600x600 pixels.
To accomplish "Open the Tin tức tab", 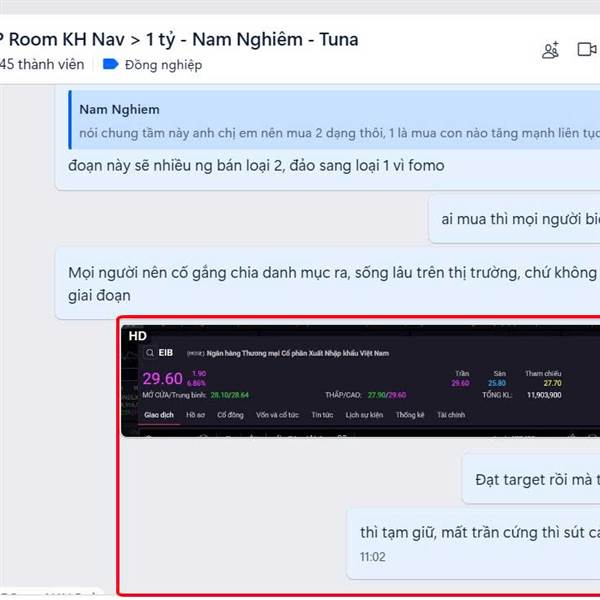I will pyautogui.click(x=322, y=415).
